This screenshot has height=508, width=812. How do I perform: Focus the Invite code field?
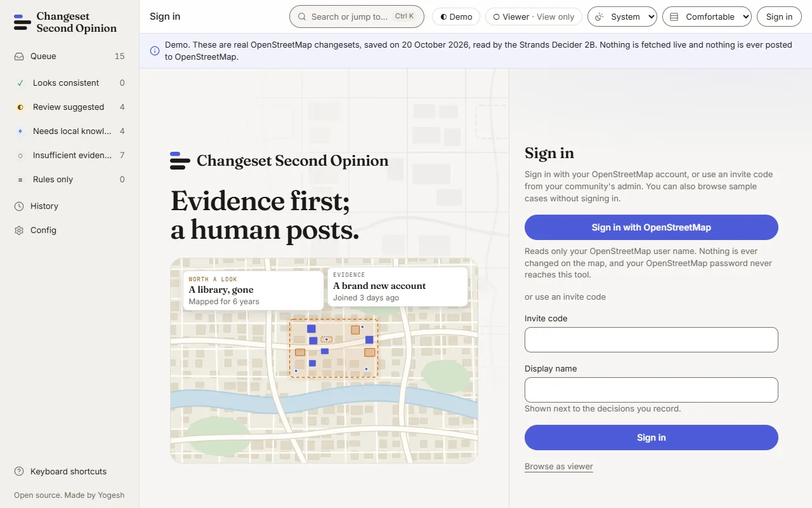[652, 340]
